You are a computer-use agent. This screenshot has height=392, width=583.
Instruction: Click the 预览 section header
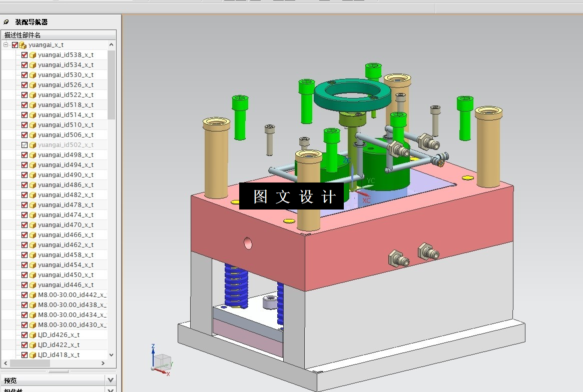point(54,380)
